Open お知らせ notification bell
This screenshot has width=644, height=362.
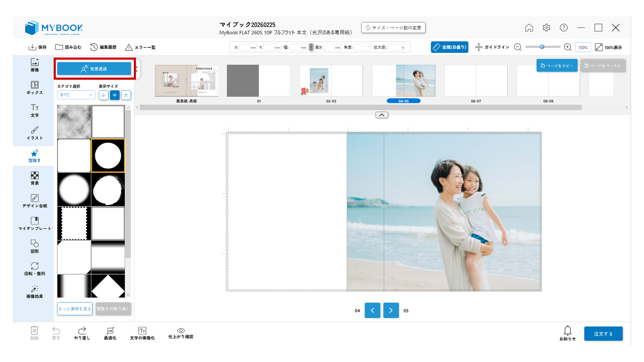point(567,333)
